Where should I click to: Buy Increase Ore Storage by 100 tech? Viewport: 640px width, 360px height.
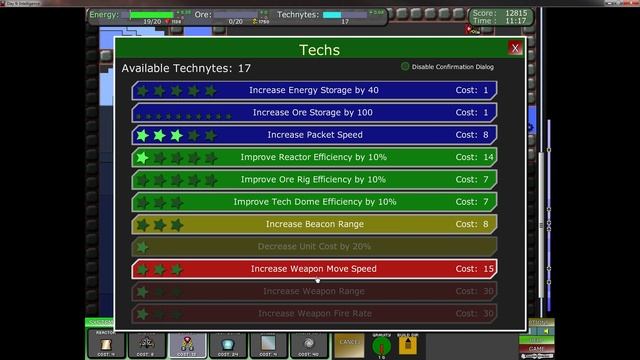click(x=314, y=113)
